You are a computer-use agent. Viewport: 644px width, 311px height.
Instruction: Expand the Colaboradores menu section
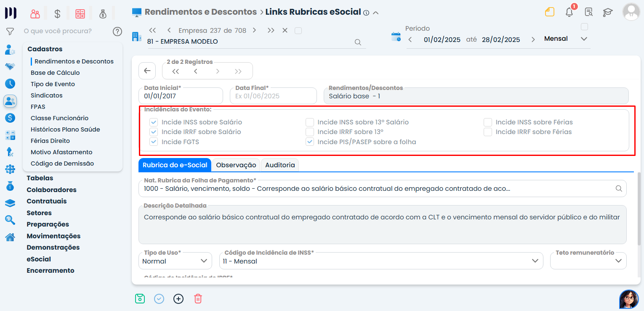click(x=52, y=190)
